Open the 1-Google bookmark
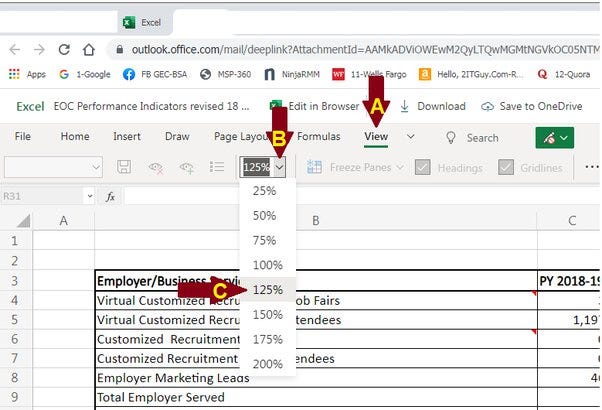 click(x=85, y=74)
